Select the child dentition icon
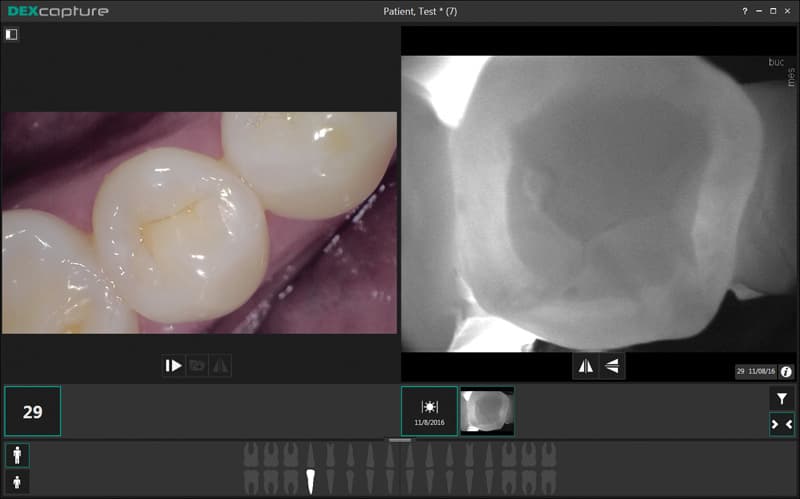 click(17, 482)
